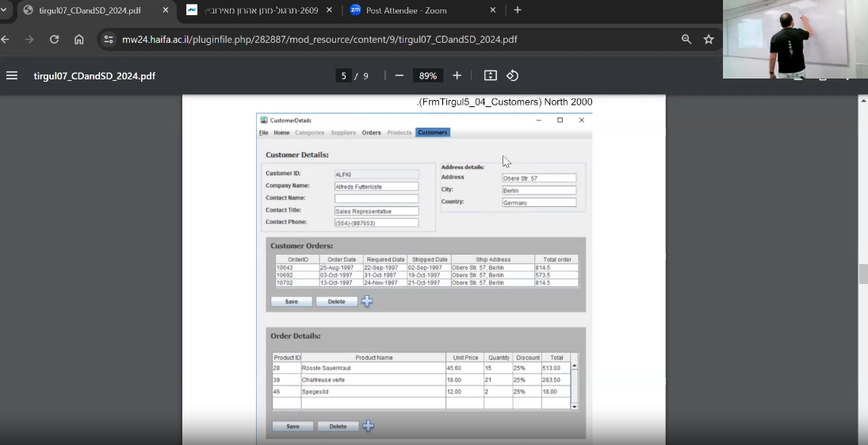Navigate back with the browser back arrow

[6, 39]
